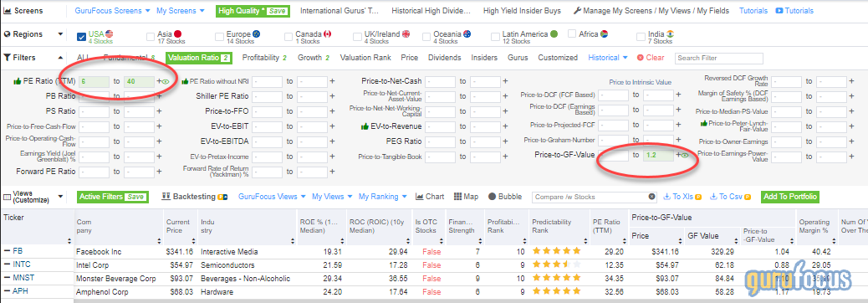Toggle Price-to-GF-Value eye icon

[x=685, y=155]
